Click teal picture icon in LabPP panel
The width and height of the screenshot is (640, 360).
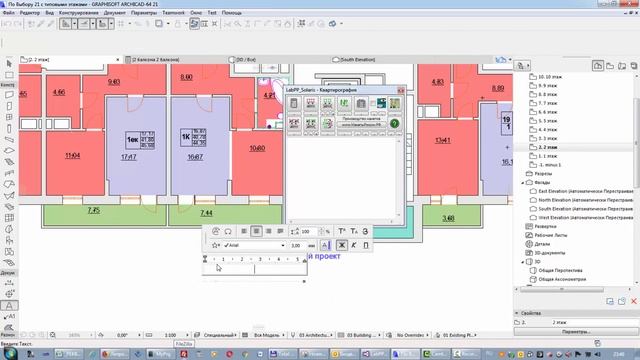click(x=381, y=103)
